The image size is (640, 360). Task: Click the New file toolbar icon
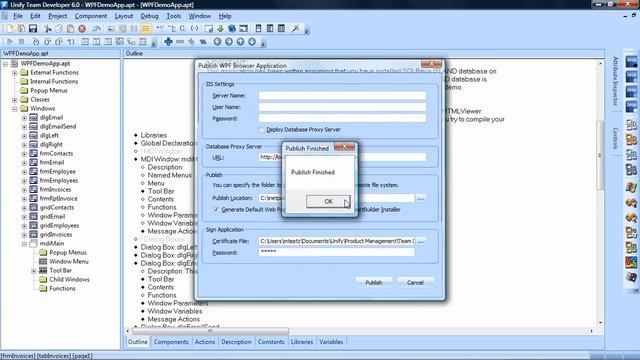click(x=10, y=29)
